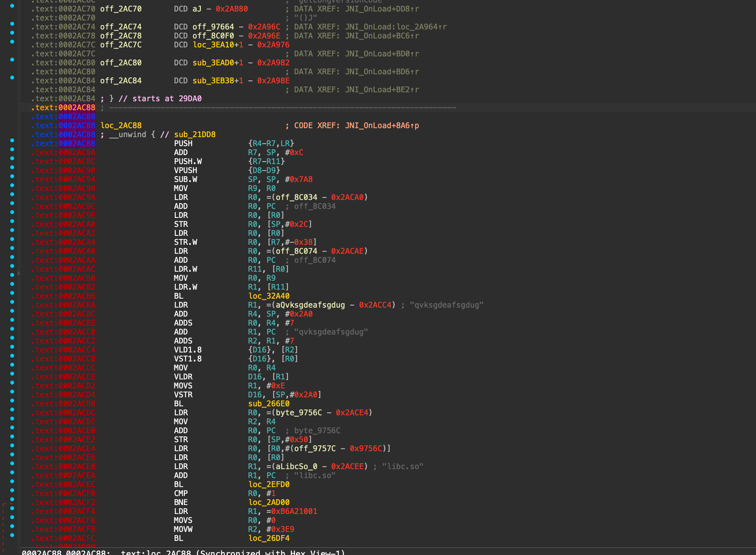Follow BL target loc_32A40

[269, 296]
